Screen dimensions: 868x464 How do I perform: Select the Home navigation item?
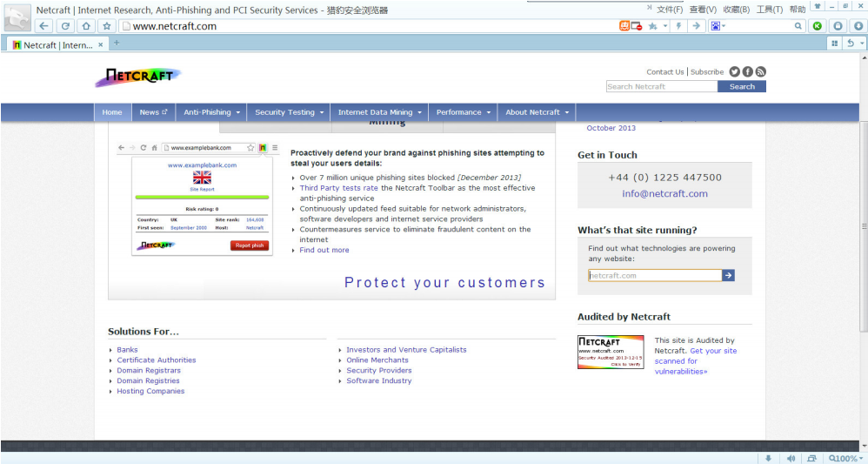click(112, 112)
